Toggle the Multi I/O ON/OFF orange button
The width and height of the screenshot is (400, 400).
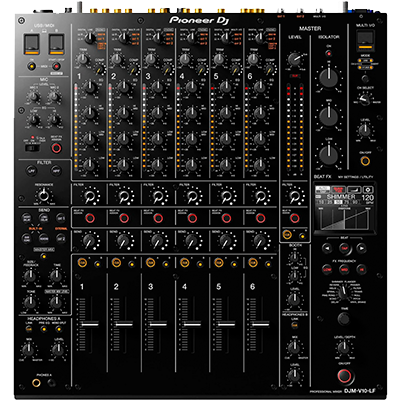(x=365, y=161)
